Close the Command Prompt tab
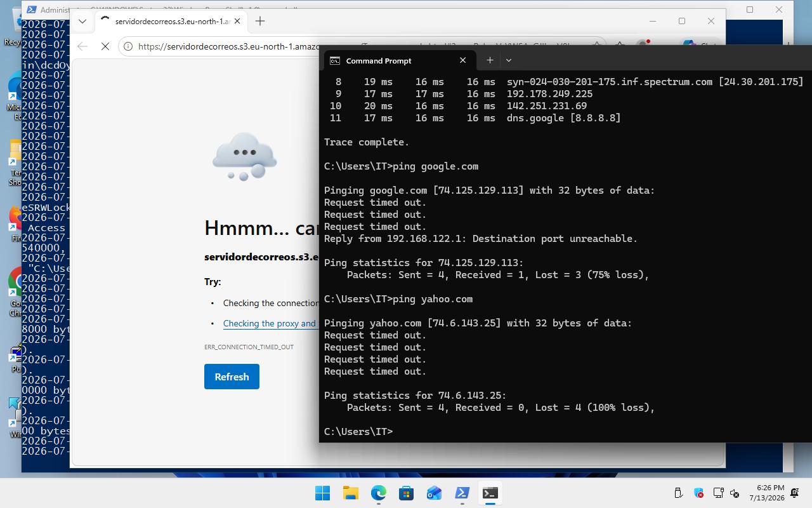812x508 pixels. coord(462,60)
